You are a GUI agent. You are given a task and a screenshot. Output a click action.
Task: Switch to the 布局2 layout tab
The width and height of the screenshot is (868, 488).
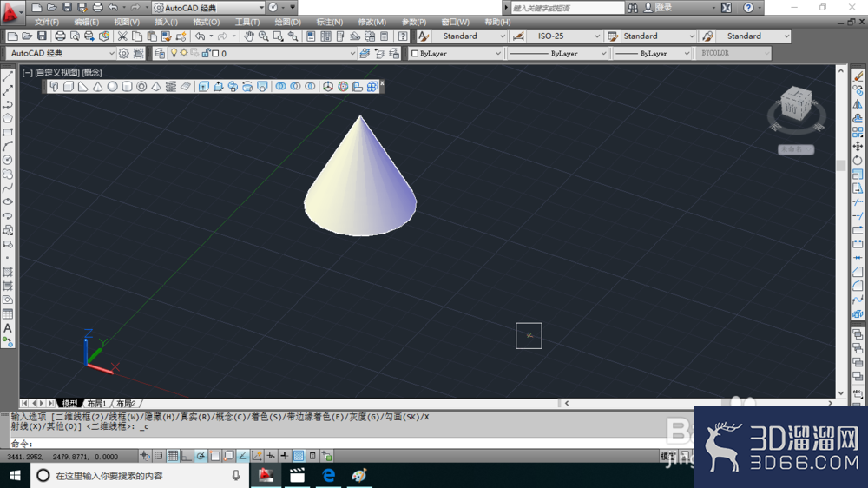click(x=126, y=403)
